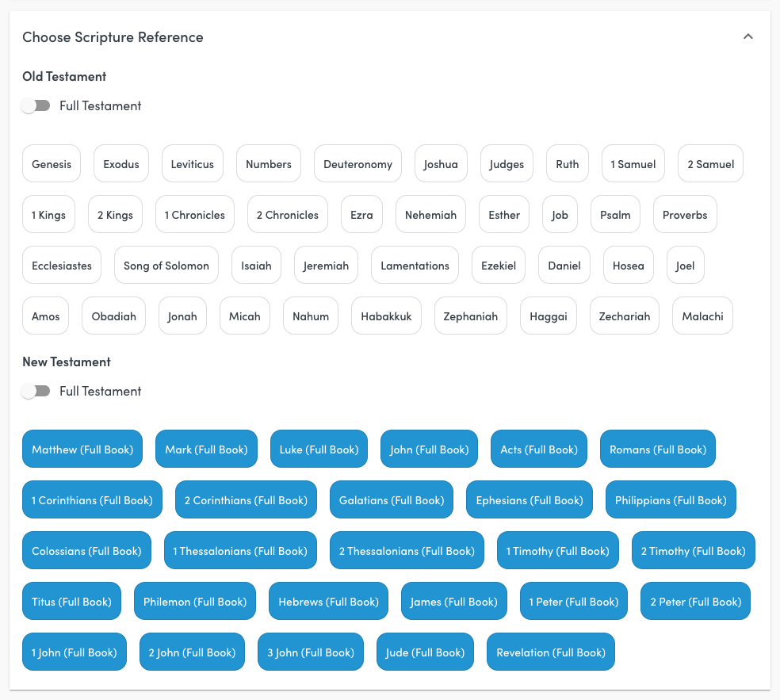This screenshot has width=780, height=700.
Task: Deselect Mark (Full Book)
Action: click(x=206, y=449)
